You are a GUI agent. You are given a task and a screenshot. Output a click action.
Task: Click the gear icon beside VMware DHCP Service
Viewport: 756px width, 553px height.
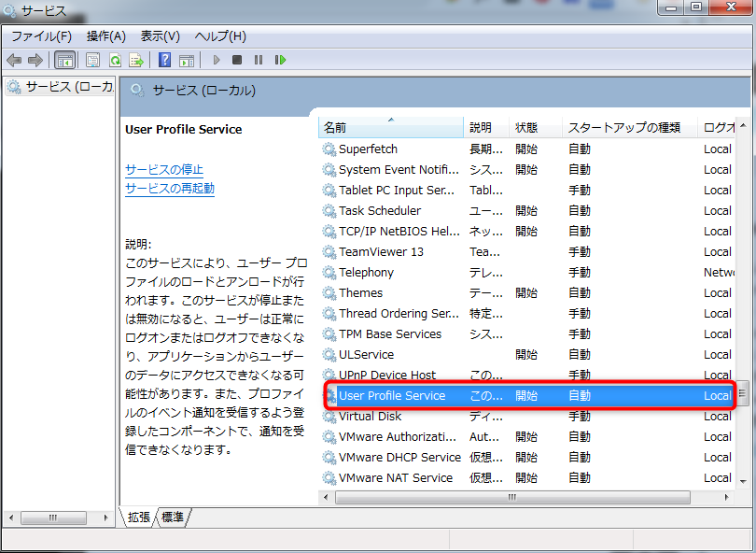coord(329,458)
